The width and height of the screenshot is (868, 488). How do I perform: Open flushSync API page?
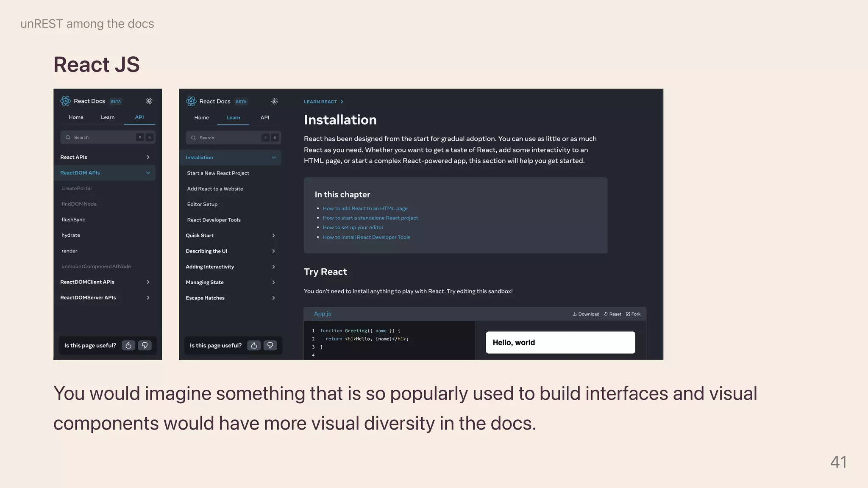coord(73,220)
